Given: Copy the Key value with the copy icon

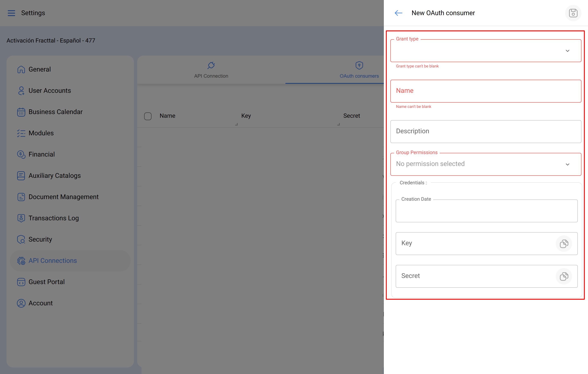Looking at the screenshot, I should coord(563,243).
